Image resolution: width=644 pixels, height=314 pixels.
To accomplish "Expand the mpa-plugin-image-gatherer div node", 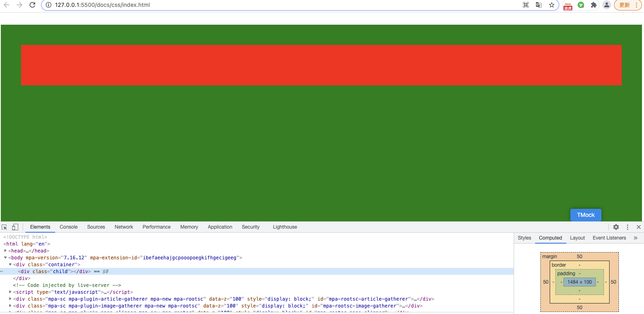I will [10, 306].
